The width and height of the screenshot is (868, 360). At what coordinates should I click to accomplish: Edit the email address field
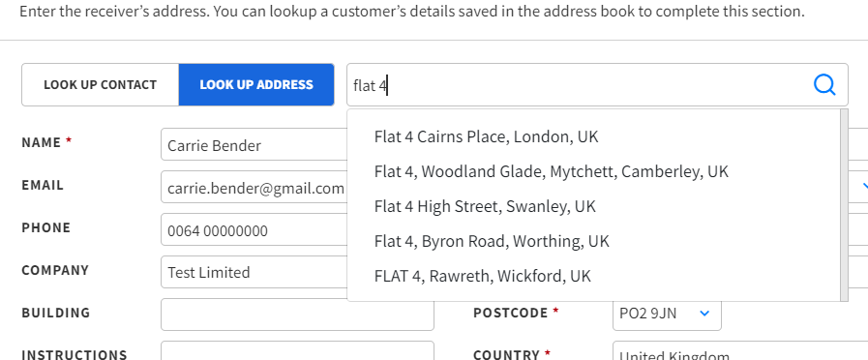pyautogui.click(x=254, y=188)
